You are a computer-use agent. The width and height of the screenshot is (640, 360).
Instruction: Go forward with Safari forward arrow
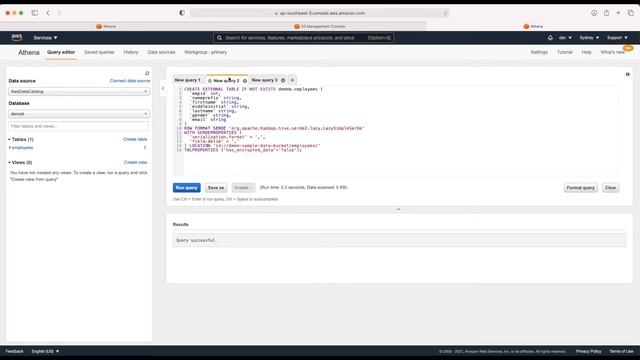tap(59, 13)
